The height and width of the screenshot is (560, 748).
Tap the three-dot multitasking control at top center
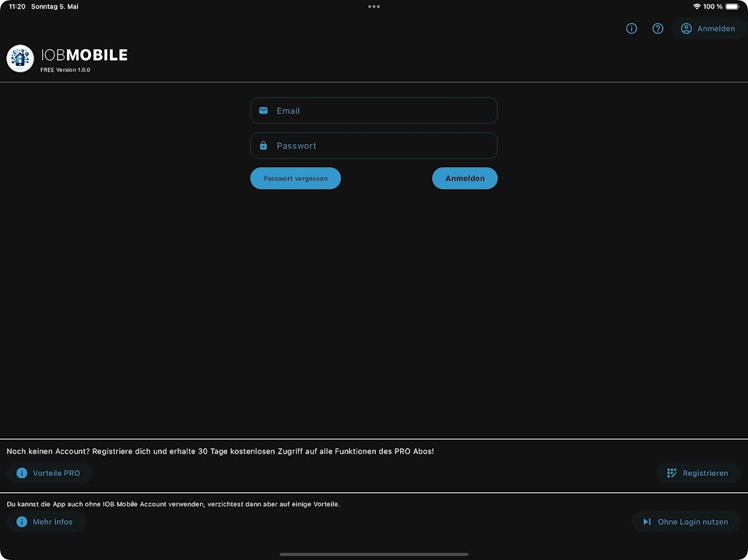(x=374, y=6)
